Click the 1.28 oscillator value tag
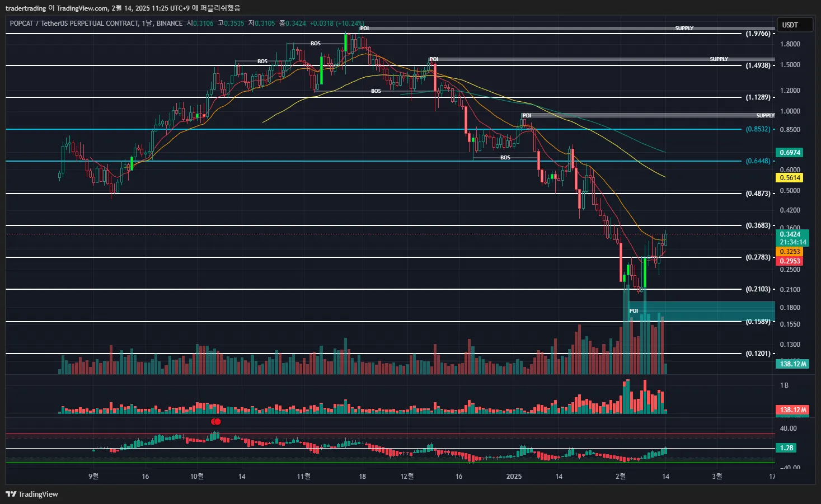This screenshot has width=821, height=504. [786, 448]
